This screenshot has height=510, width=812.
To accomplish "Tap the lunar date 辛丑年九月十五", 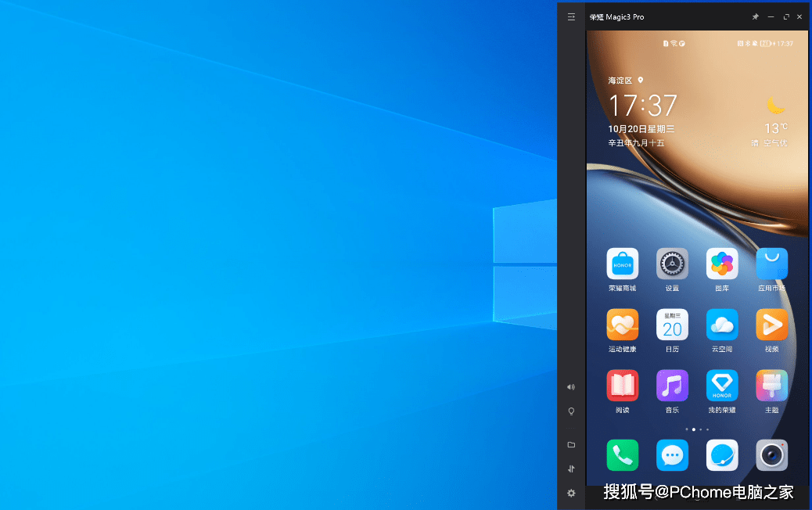I will pos(636,143).
